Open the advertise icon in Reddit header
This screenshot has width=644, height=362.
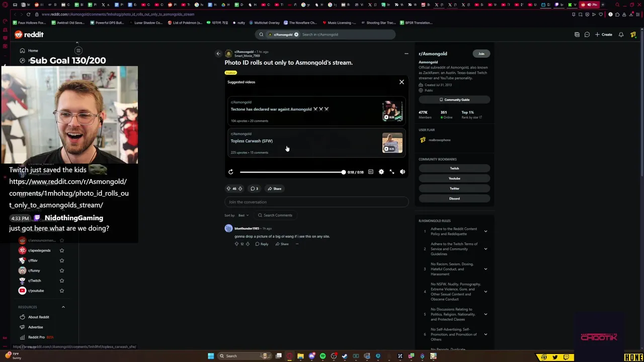577,35
